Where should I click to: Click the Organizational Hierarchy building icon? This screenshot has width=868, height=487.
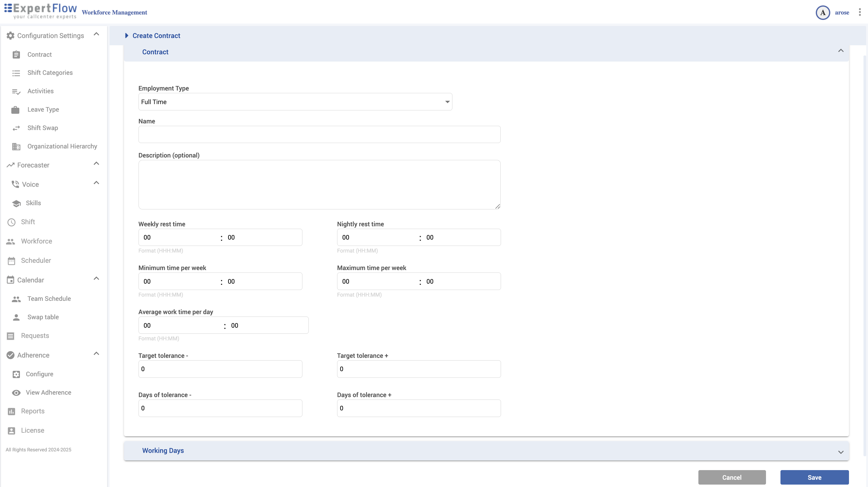[16, 147]
